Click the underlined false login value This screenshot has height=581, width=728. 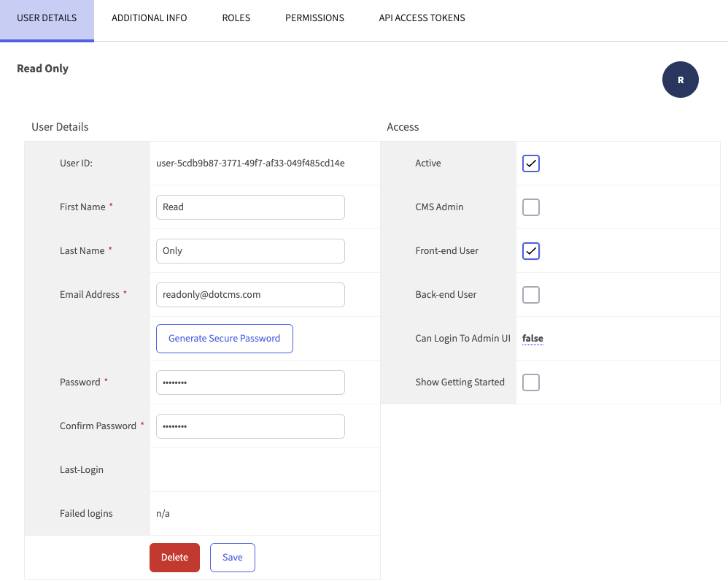533,339
